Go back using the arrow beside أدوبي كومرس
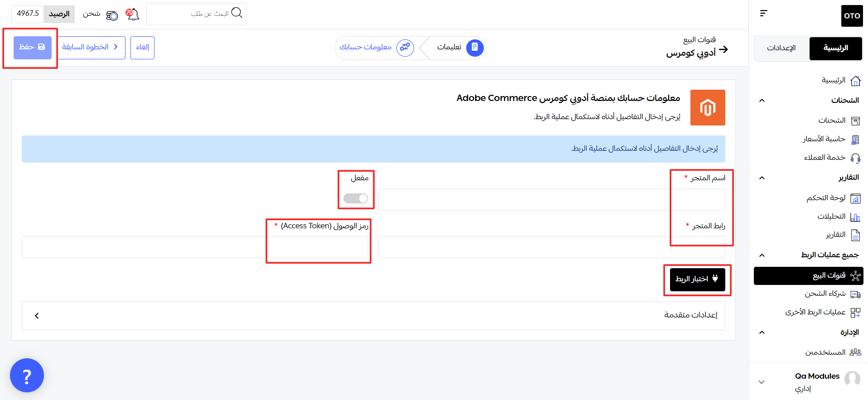Image resolution: width=868 pixels, height=400 pixels. [723, 49]
